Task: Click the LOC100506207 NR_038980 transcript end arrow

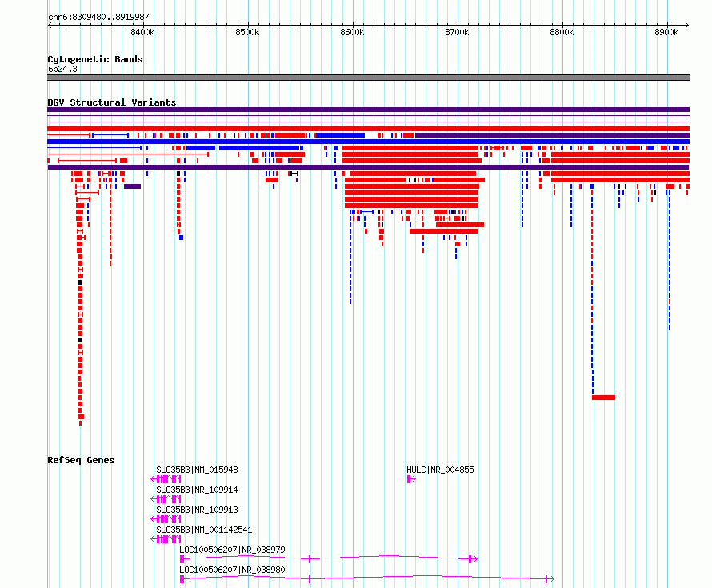Action: pyautogui.click(x=550, y=579)
